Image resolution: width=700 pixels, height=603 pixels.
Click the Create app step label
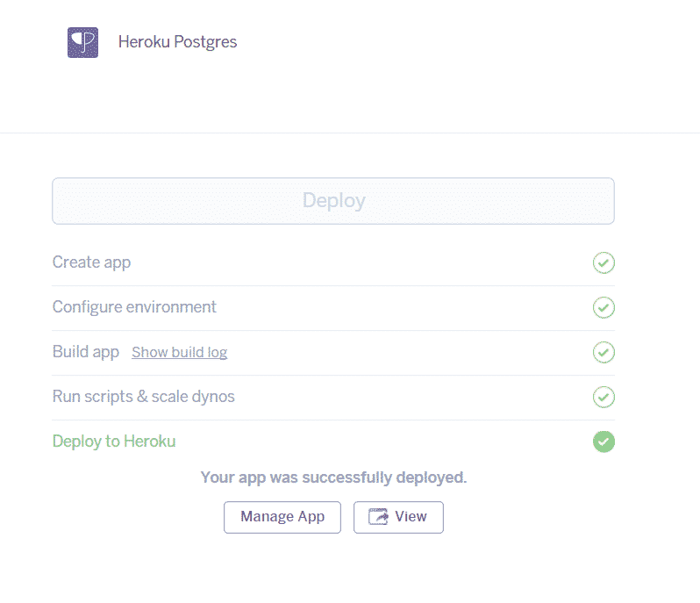tap(91, 262)
